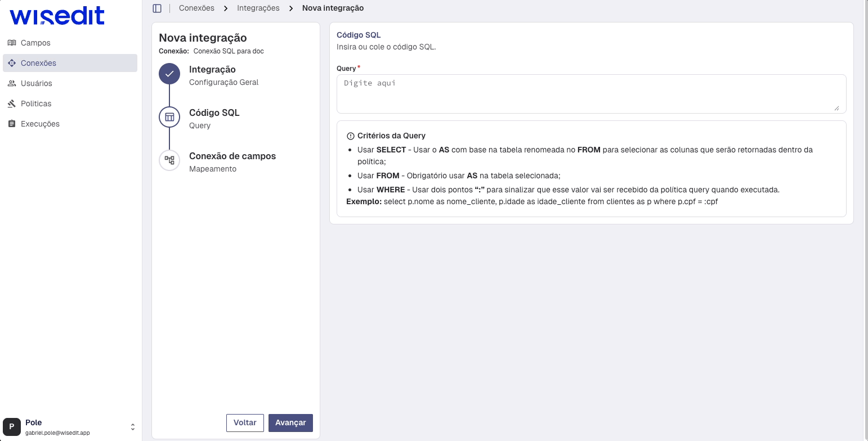Viewport: 868px width, 441px height.
Task: Select the Execuções clipboard icon
Action: tap(12, 124)
